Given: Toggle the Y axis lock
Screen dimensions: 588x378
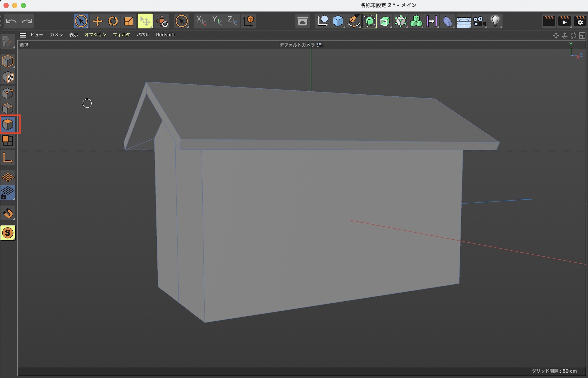Looking at the screenshot, I should (217, 21).
